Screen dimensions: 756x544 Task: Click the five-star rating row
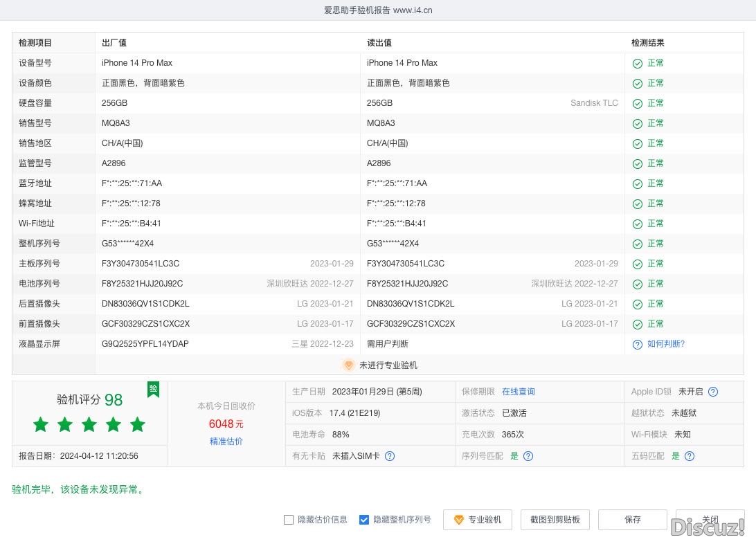pos(89,424)
